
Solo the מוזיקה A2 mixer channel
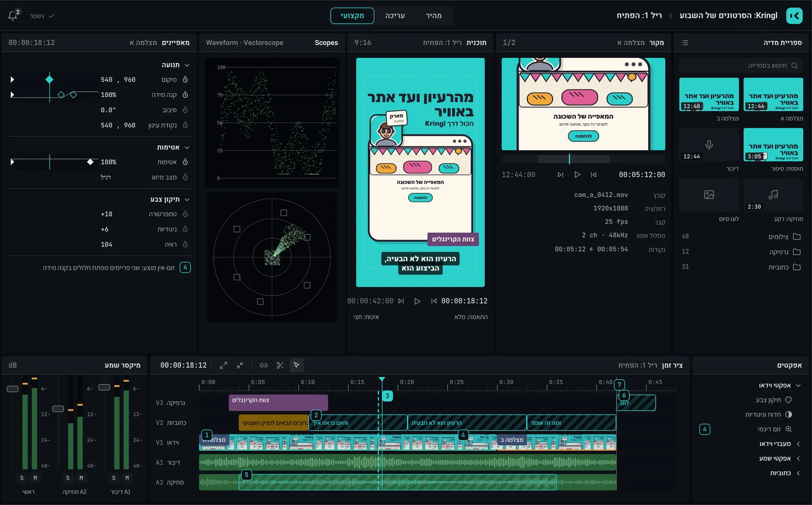click(67, 478)
